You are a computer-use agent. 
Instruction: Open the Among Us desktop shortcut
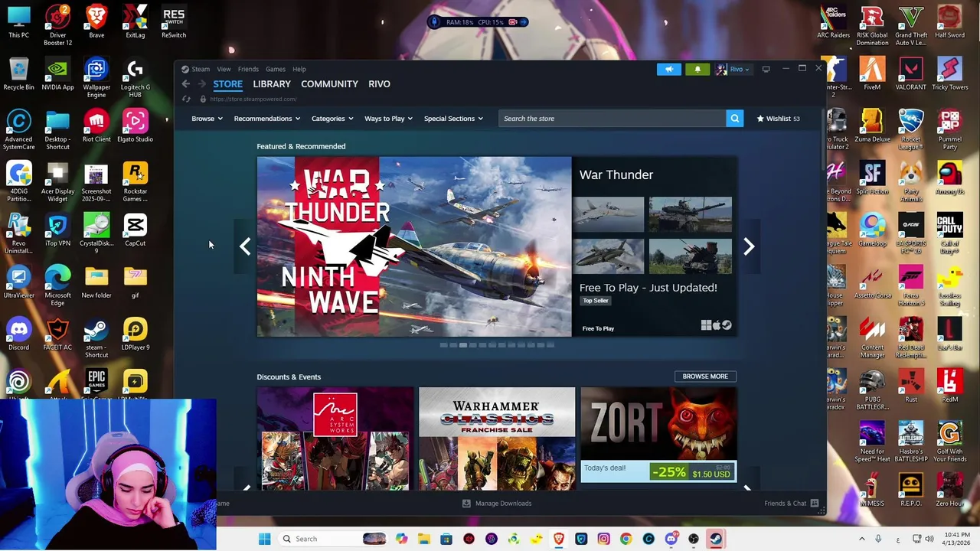(949, 179)
